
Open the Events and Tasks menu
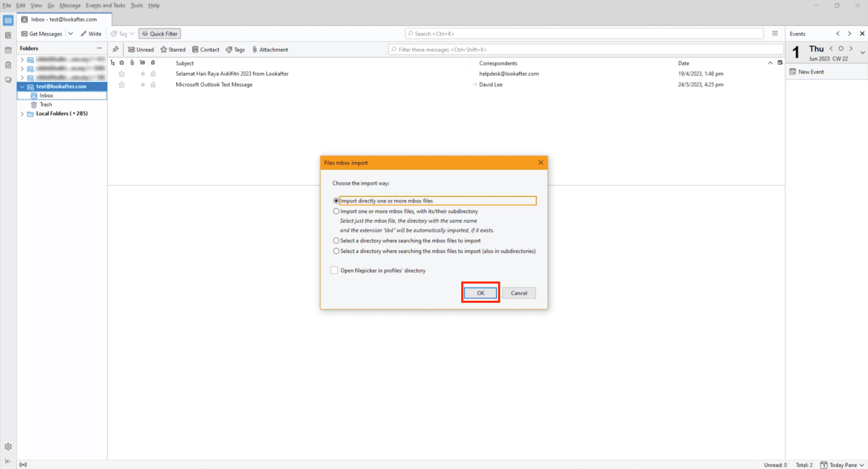(x=105, y=6)
